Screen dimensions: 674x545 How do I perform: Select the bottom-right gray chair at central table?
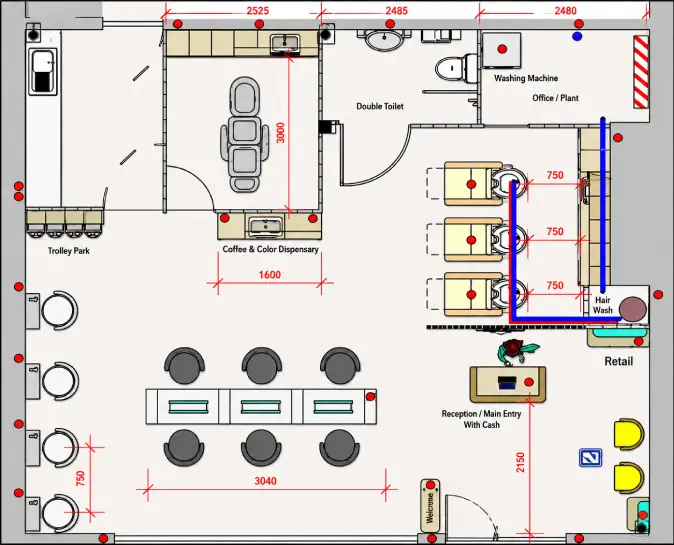click(x=340, y=448)
